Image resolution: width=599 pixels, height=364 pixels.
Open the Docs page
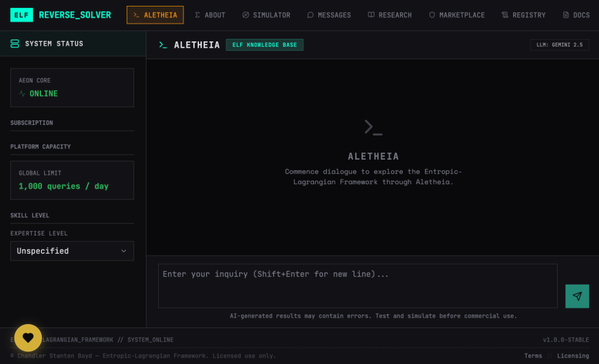coord(576,15)
